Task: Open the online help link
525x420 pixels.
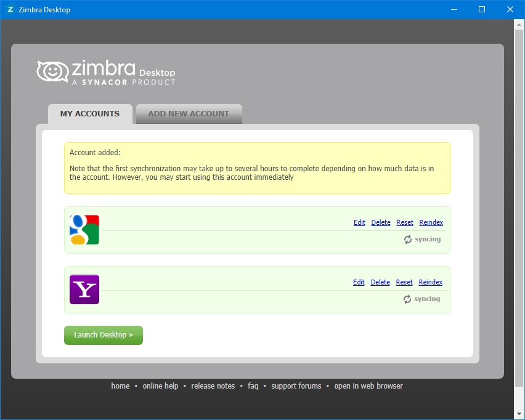Action: click(160, 386)
